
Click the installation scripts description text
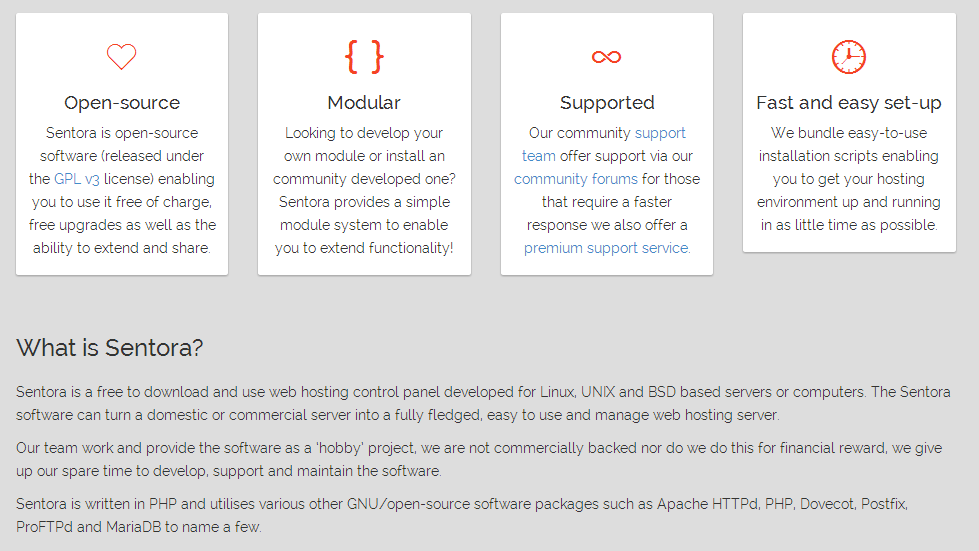tap(849, 179)
